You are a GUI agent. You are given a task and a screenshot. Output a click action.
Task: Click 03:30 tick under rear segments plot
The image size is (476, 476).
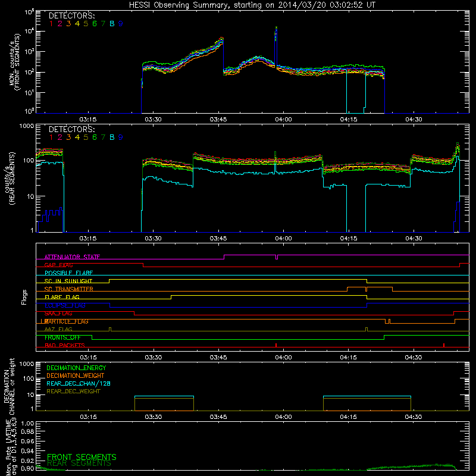point(154,239)
